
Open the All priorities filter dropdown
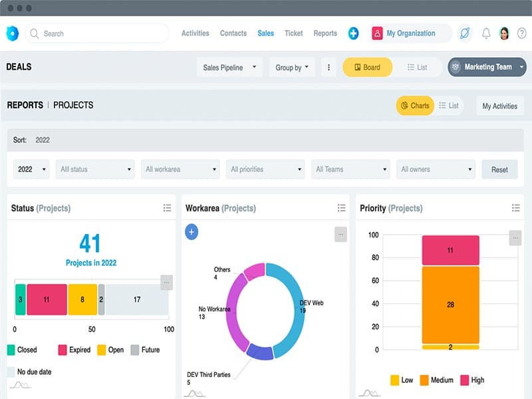265,170
